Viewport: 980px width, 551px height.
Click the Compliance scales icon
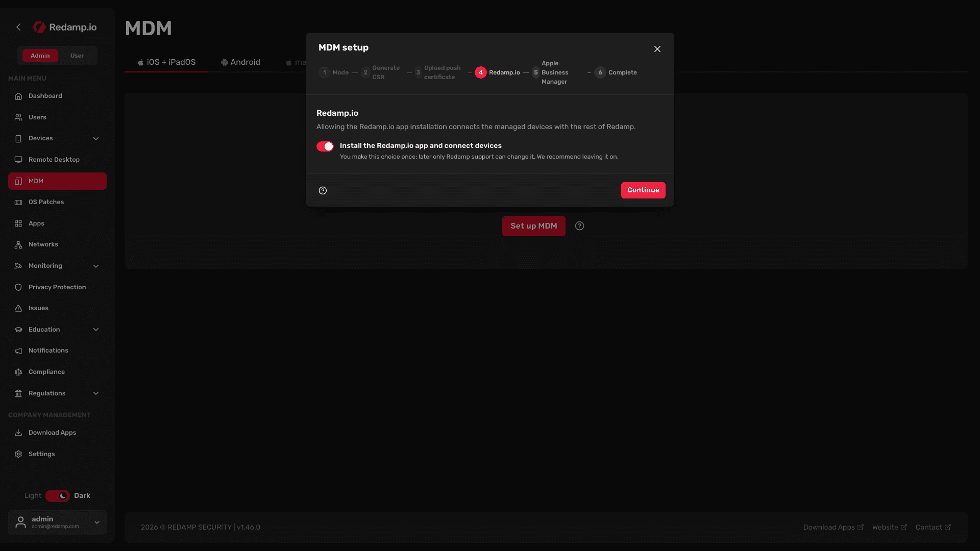(x=18, y=372)
